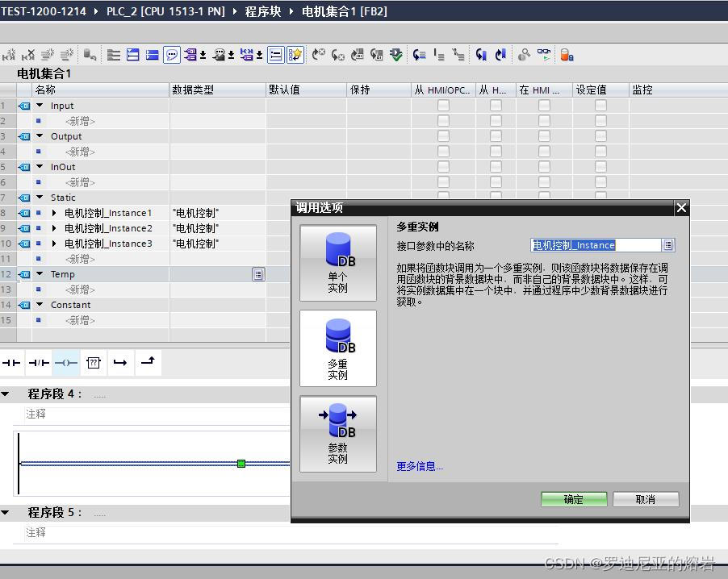Tick the 从 H... checkbox in row 6
Screen dimensions: 728x579
click(496, 182)
